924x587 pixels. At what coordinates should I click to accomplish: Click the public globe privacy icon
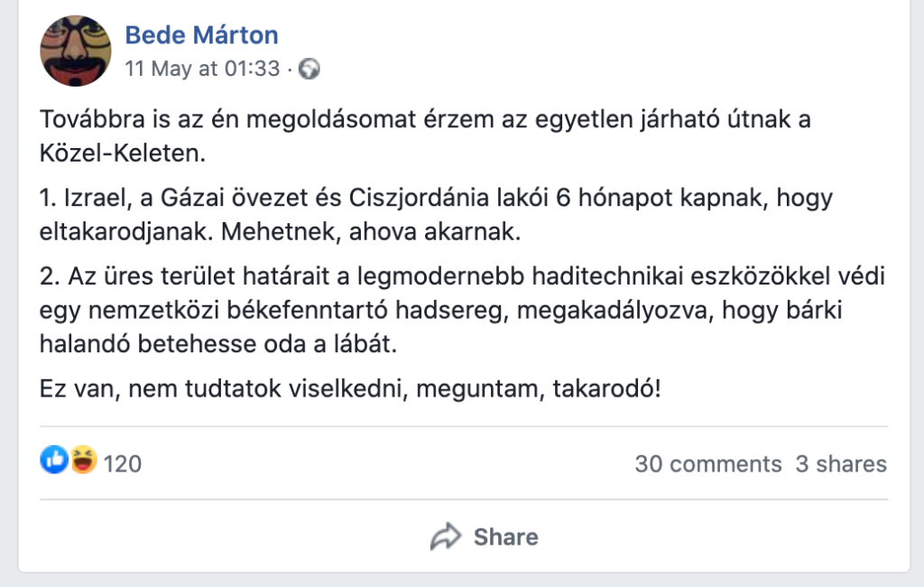(x=309, y=69)
